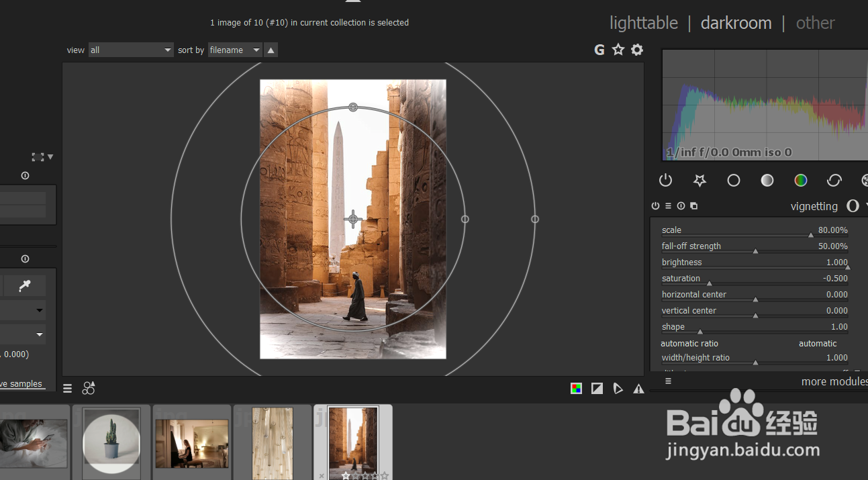Image resolution: width=868 pixels, height=480 pixels.
Task: Click right handle of inner vignette ellipse
Action: coord(465,219)
